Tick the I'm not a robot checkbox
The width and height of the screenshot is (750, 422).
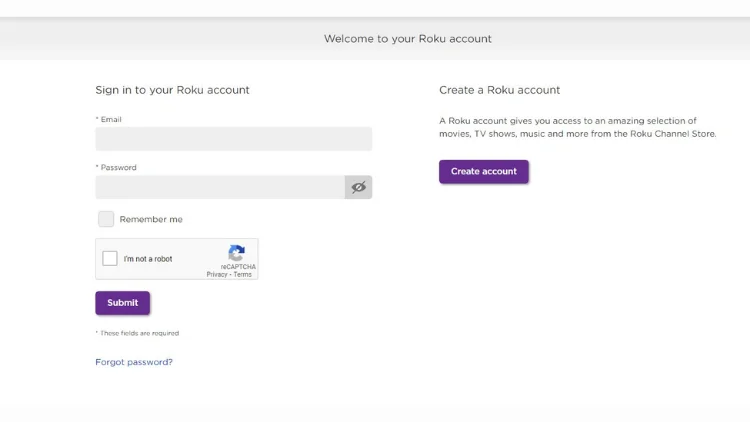[x=110, y=258]
